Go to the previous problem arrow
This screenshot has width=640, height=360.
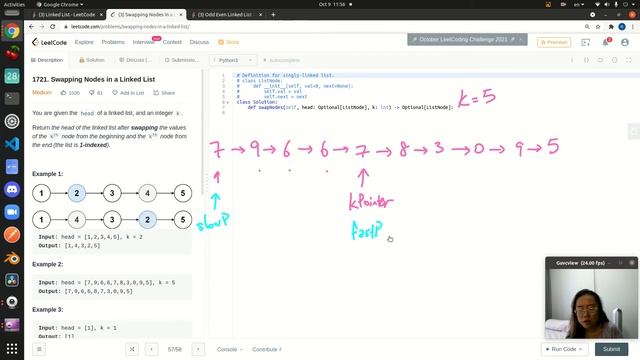[151, 349]
